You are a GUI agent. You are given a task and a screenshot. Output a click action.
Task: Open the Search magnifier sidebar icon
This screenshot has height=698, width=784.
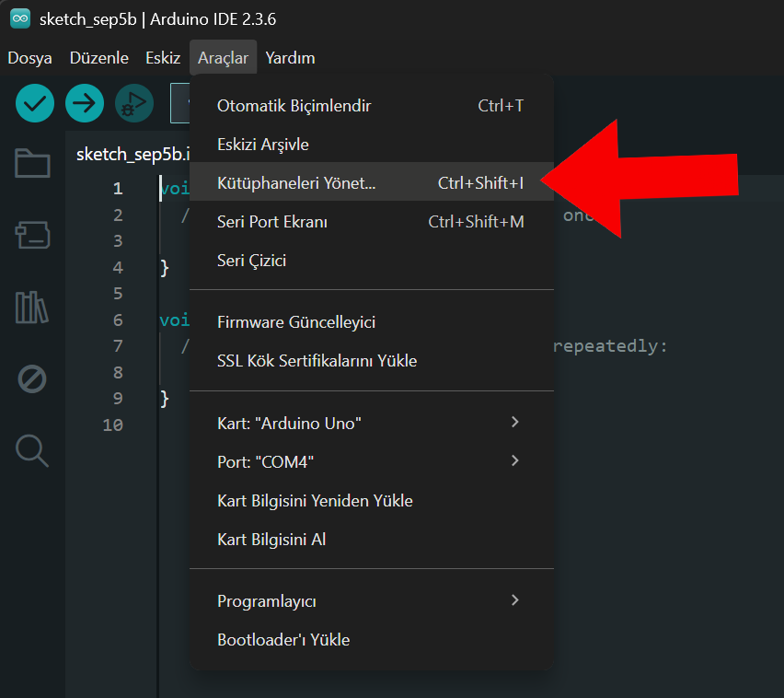coord(32,450)
